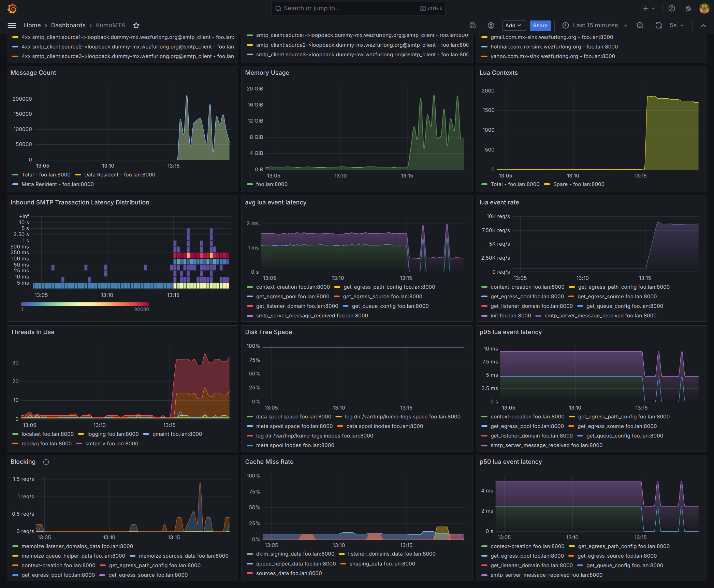Open the Last 15 minutes time picker
Viewport: 714px width, 588px height.
point(595,25)
